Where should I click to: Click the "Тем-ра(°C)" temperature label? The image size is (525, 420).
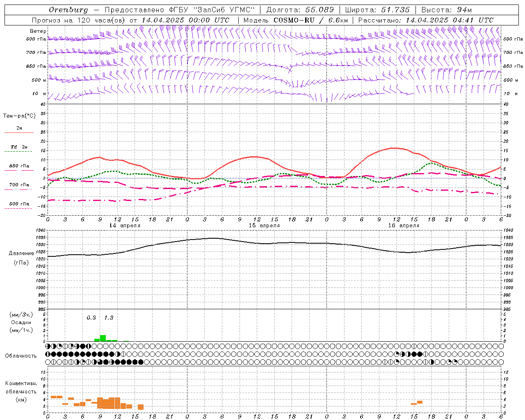pyautogui.click(x=19, y=116)
